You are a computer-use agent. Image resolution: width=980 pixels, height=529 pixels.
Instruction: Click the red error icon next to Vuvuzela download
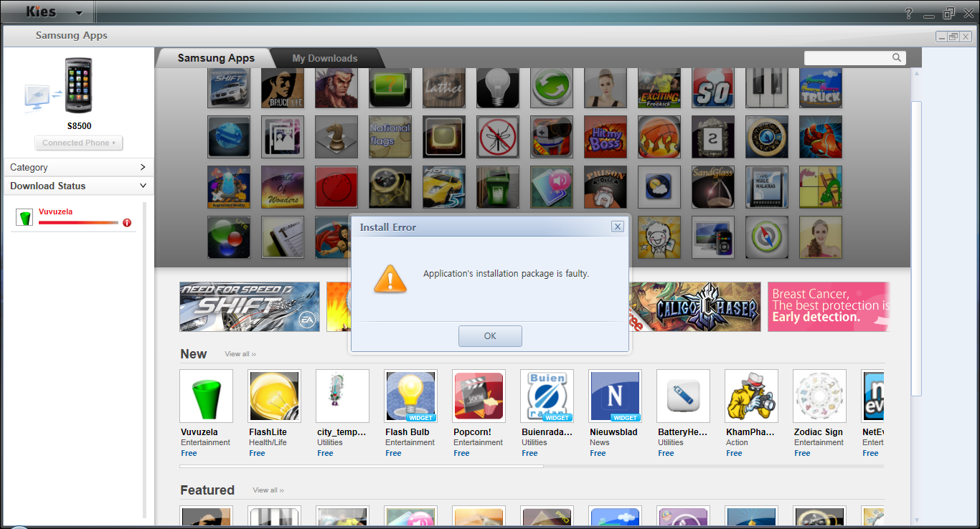127,223
